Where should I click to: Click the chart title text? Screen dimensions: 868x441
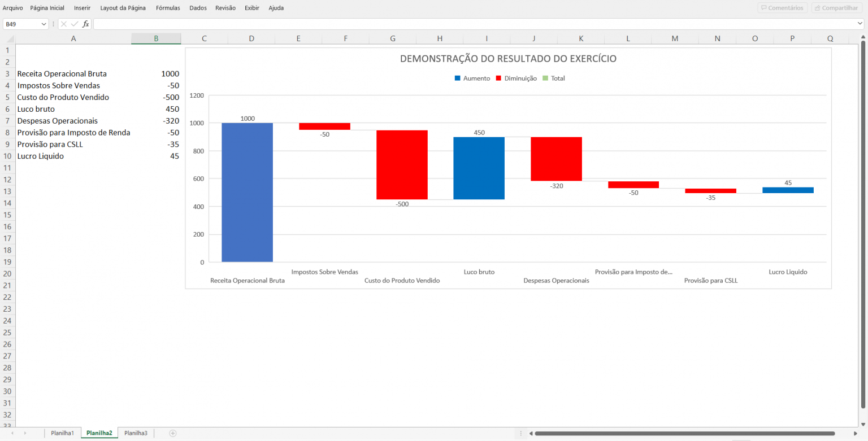tap(508, 58)
